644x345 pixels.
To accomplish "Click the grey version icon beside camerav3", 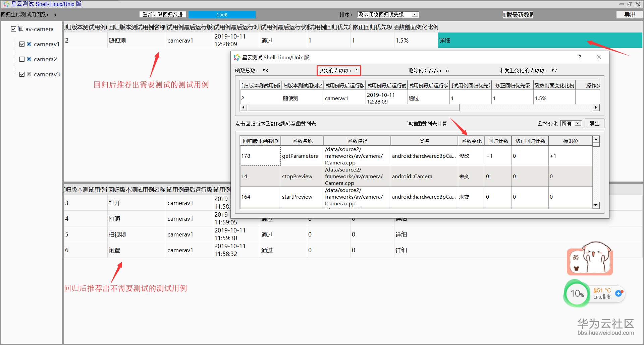I will tap(29, 74).
